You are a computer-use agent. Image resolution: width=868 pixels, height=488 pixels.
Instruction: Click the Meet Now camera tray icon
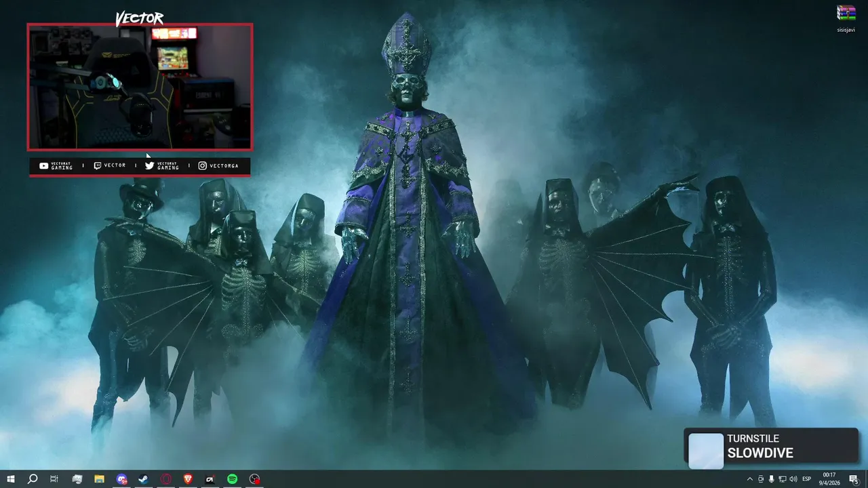[760, 479]
